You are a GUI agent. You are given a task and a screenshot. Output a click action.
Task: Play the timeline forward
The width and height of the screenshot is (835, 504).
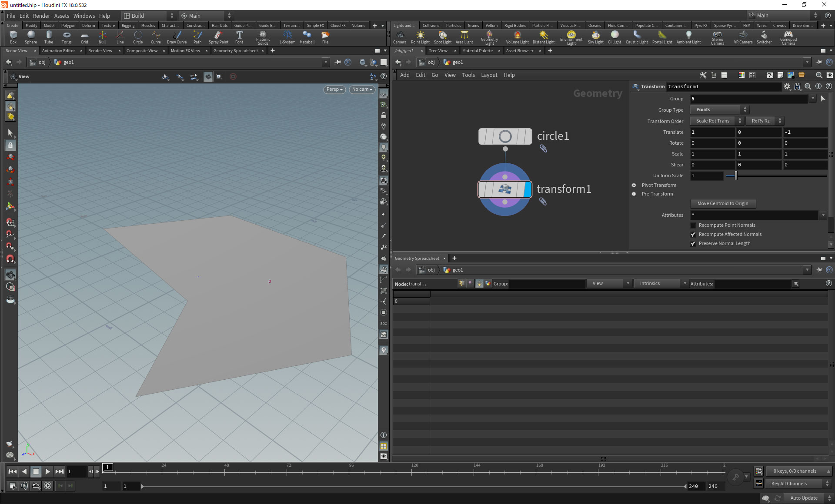pyautogui.click(x=47, y=471)
